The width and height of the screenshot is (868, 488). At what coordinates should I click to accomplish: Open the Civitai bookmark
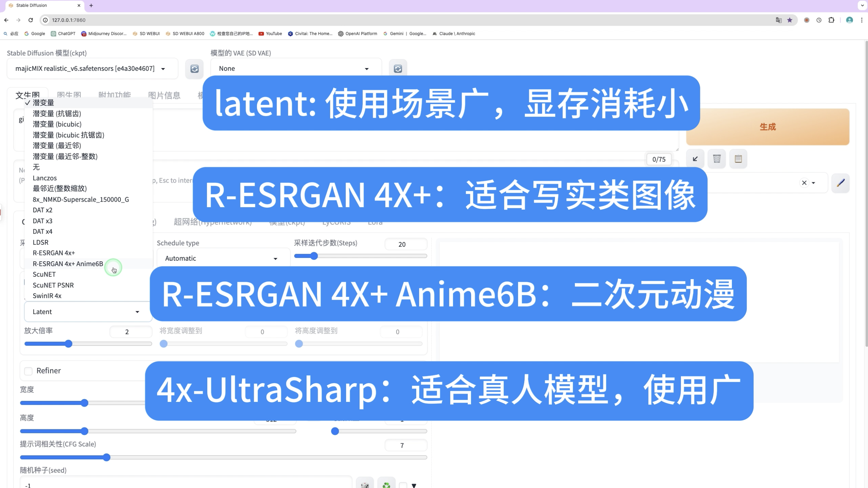[310, 33]
